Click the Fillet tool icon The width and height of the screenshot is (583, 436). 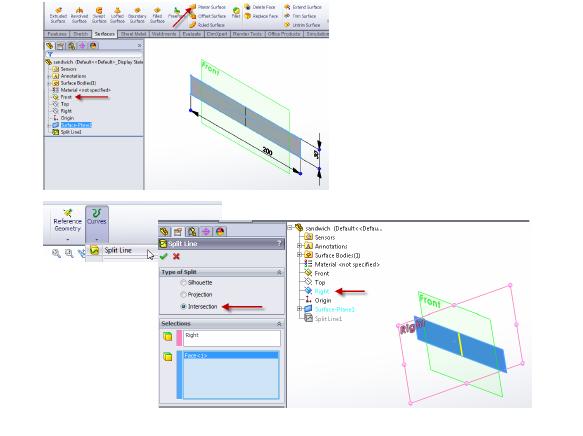pos(236,12)
